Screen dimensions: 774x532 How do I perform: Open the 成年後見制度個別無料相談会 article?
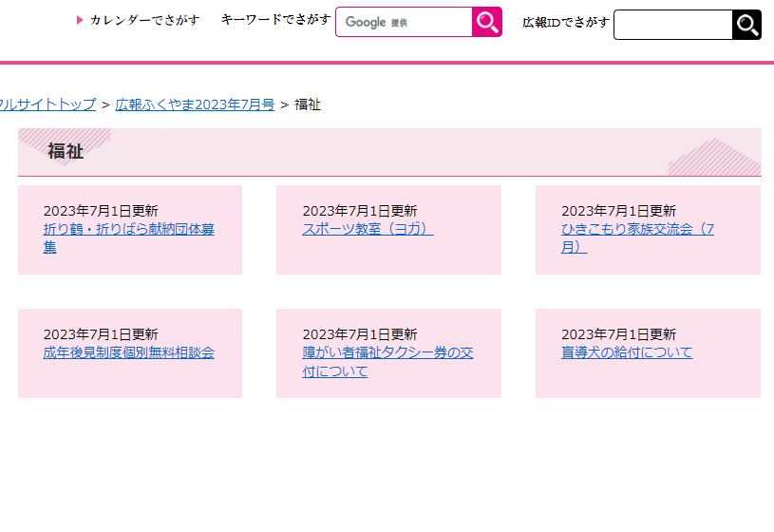(128, 352)
